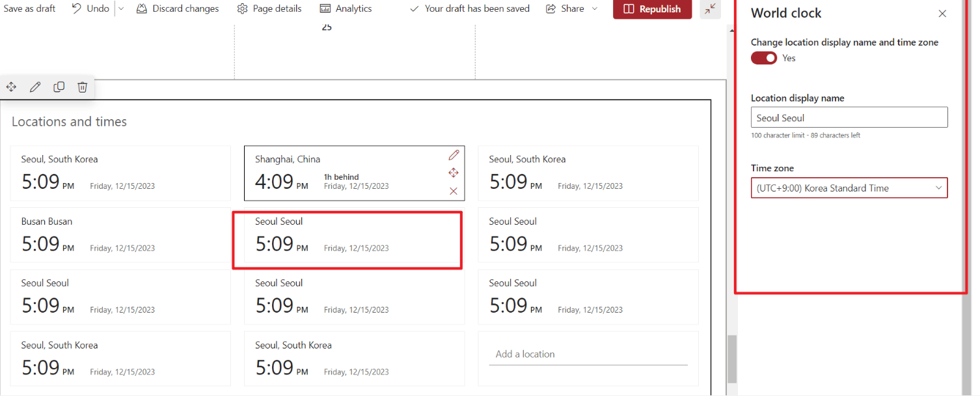This screenshot has height=396, width=980.
Task: Edit the Shanghai, China clock
Action: pyautogui.click(x=454, y=155)
